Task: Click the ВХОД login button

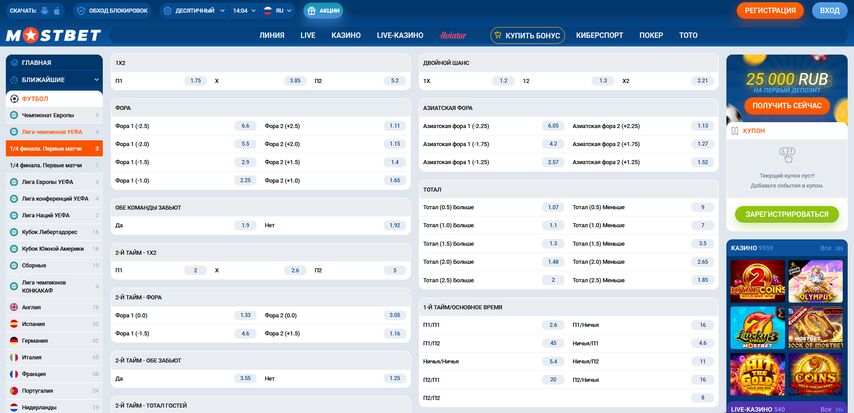Action: tap(829, 10)
